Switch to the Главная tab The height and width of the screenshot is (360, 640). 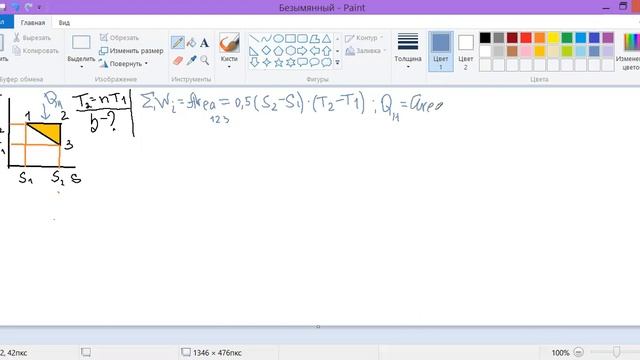[33, 23]
